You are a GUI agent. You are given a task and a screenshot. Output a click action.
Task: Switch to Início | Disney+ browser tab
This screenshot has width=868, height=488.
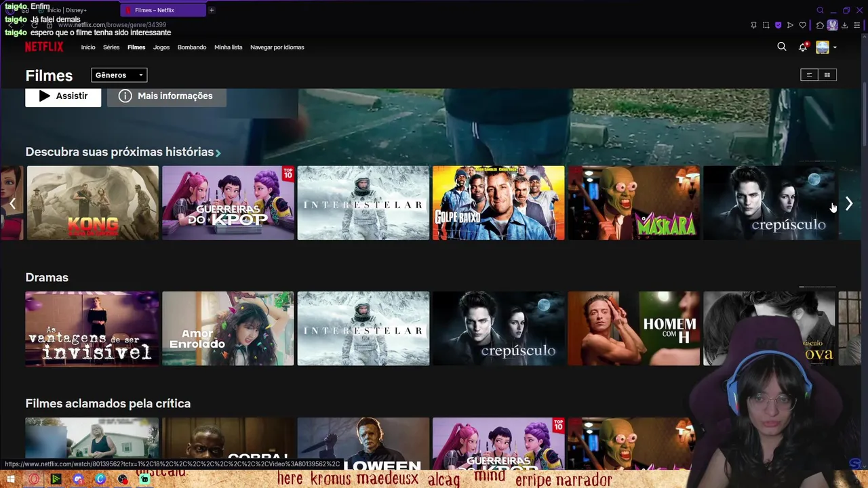pyautogui.click(x=68, y=10)
